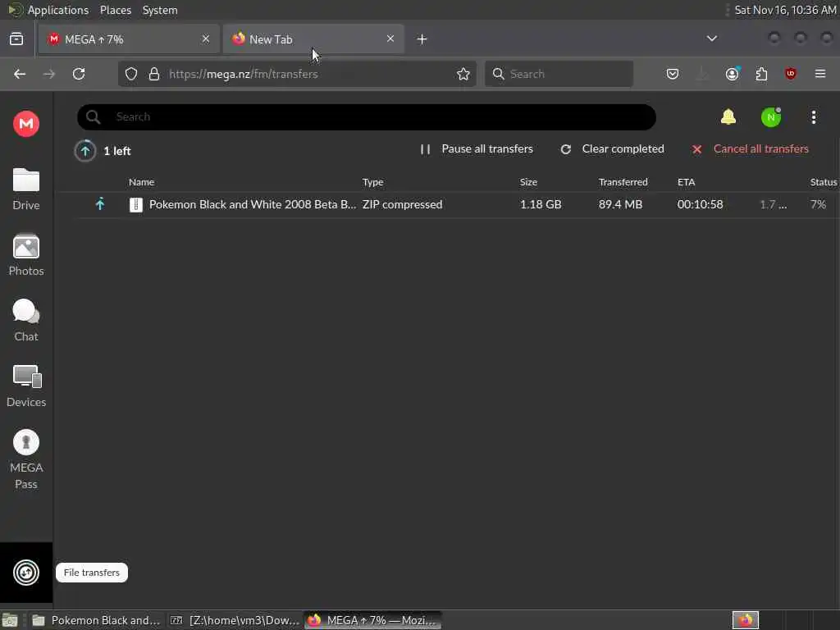Sort by the Type column header
Screen dimensions: 840x630
[x=373, y=182]
